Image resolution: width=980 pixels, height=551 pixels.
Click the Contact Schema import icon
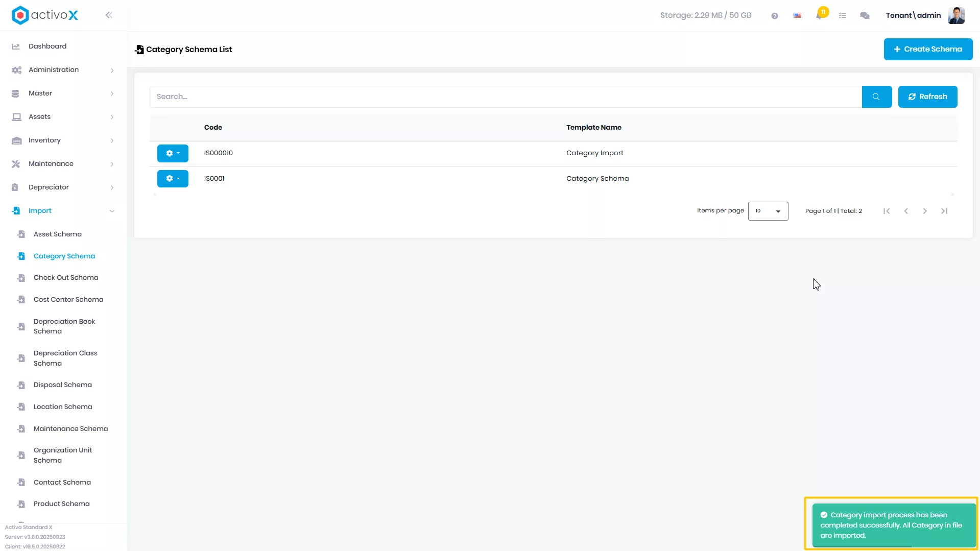[x=21, y=483]
